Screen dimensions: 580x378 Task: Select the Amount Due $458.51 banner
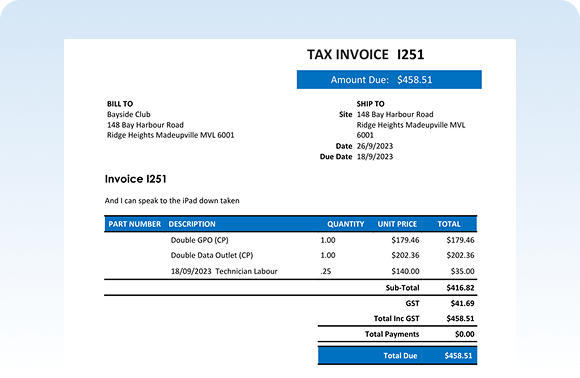tap(389, 80)
